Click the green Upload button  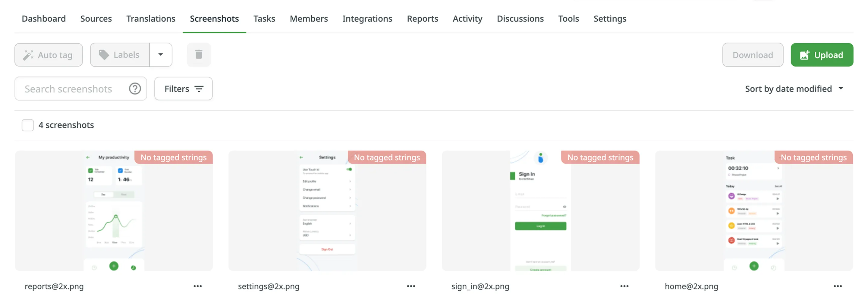tap(822, 55)
